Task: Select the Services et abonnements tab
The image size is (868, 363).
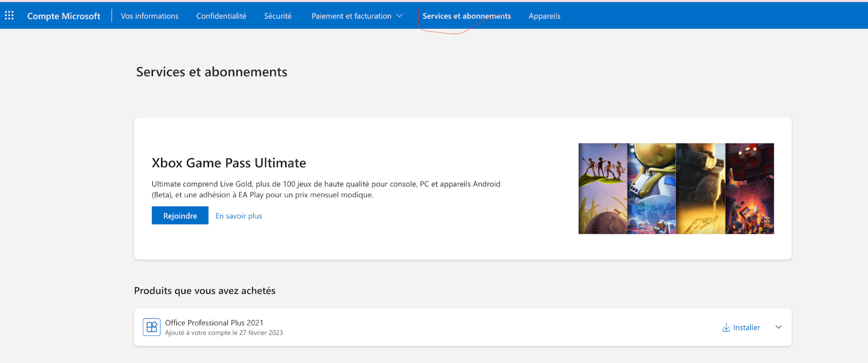Action: click(x=467, y=16)
